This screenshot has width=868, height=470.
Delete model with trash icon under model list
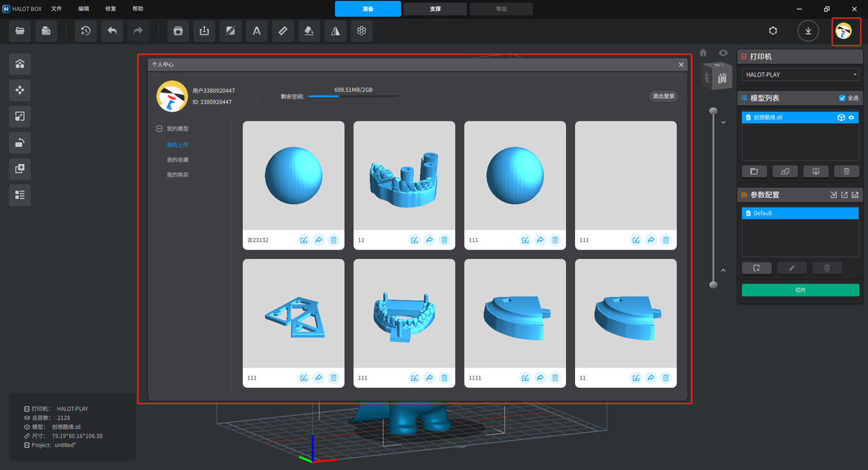point(846,172)
